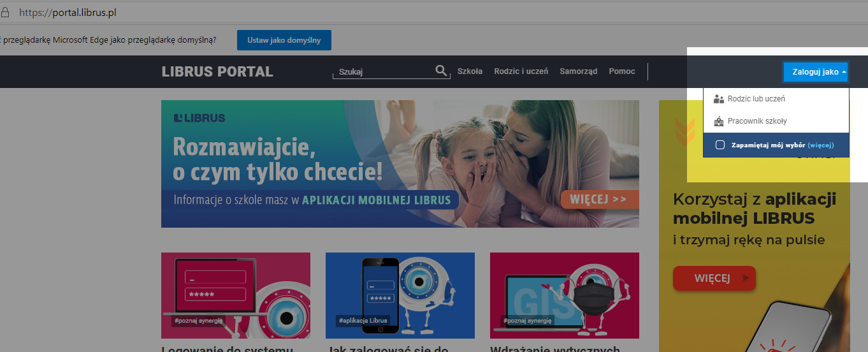Open the Pomoc menu item
This screenshot has height=352, width=868.
pos(622,71)
